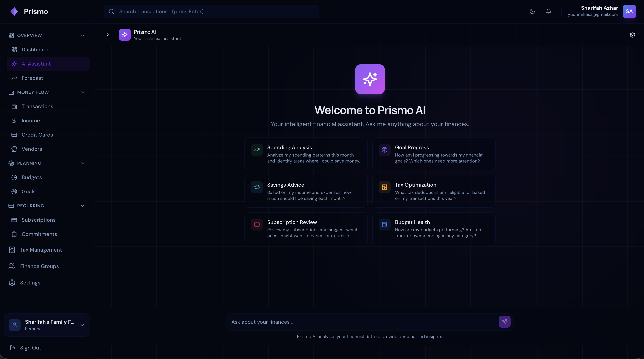Collapse the Overview sidebar section

[x=82, y=35]
